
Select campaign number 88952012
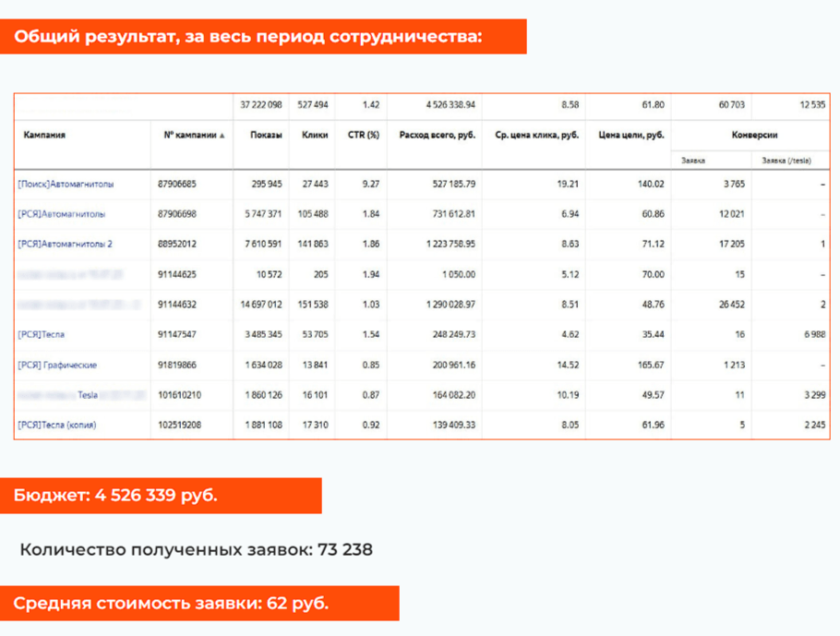tap(177, 244)
